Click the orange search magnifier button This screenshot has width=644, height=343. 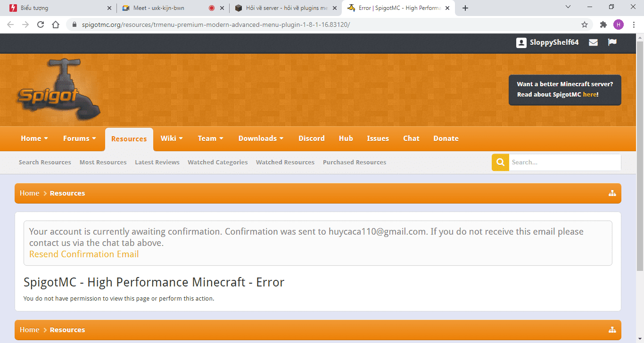tap(500, 162)
